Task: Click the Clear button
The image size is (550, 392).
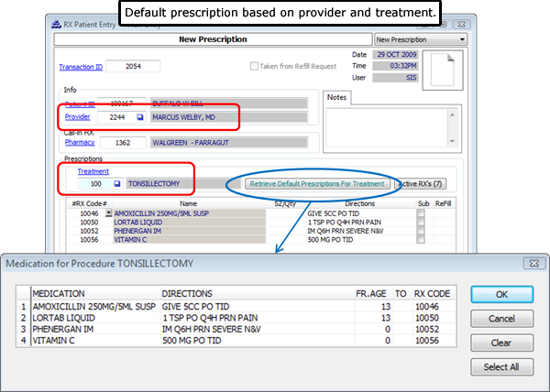Action: (x=501, y=343)
